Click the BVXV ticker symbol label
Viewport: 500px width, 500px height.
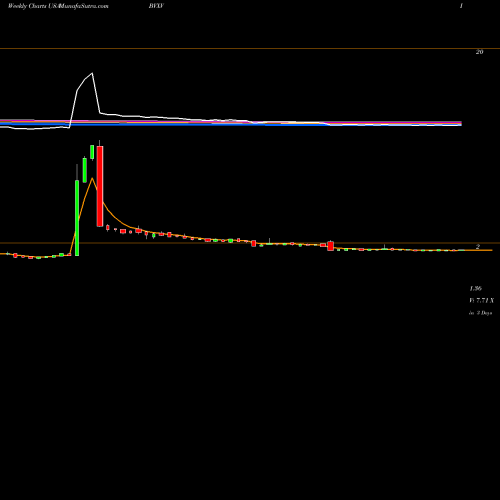pos(156,6)
